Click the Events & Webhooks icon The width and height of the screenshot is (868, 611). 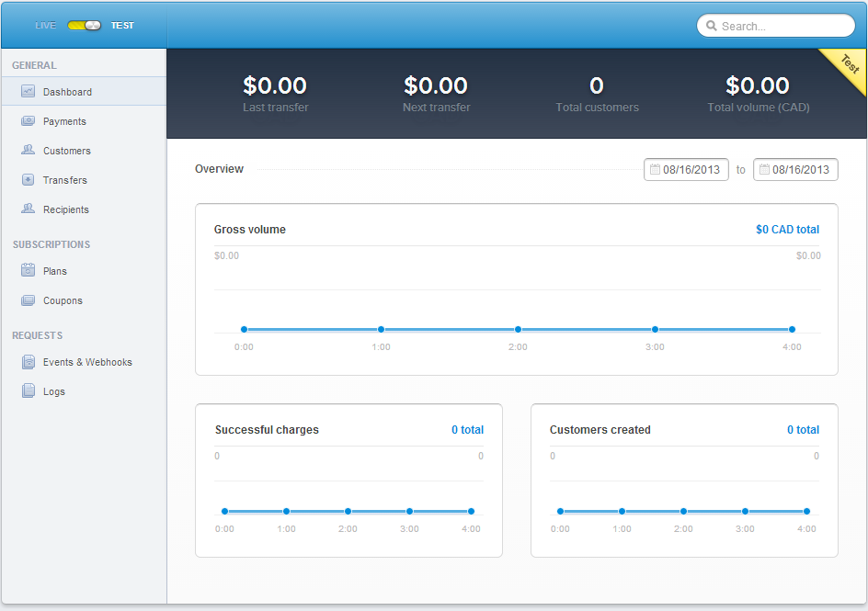coord(28,362)
